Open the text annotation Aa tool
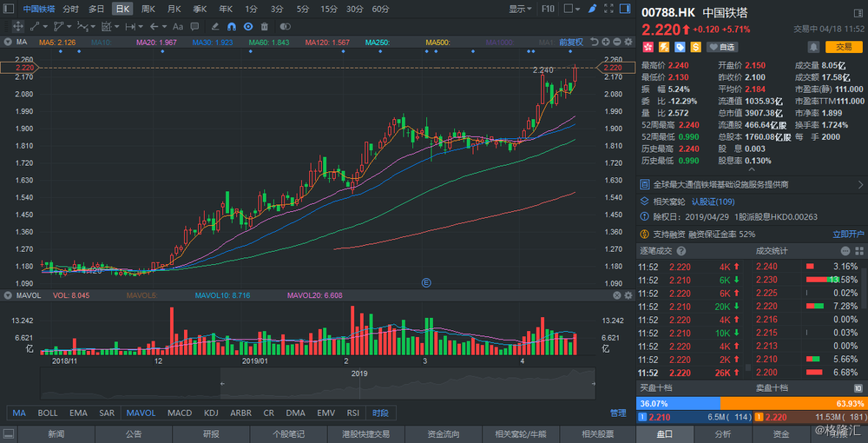 point(178,26)
